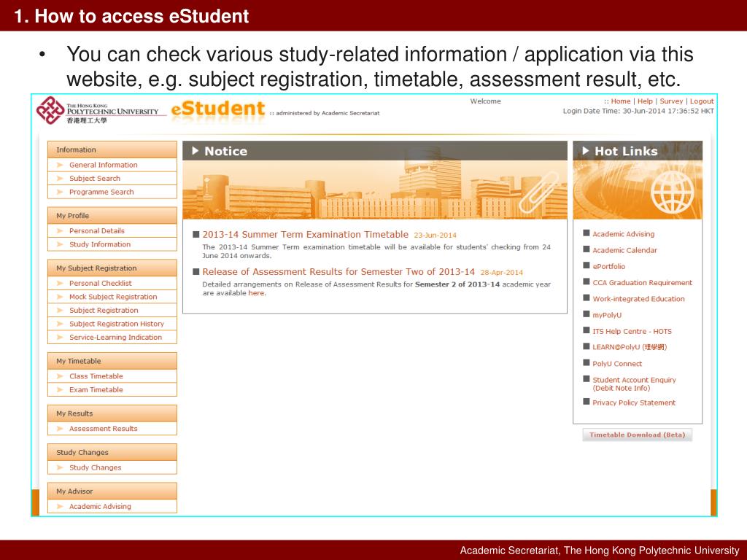The width and height of the screenshot is (747, 560).
Task: Open Survey from the top navigation
Action: click(671, 101)
